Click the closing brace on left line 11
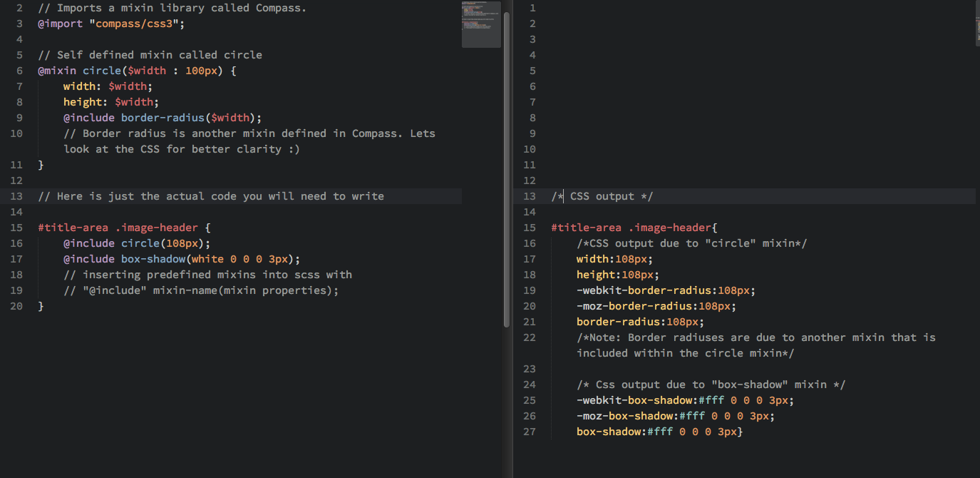This screenshot has width=980, height=478. coord(41,165)
